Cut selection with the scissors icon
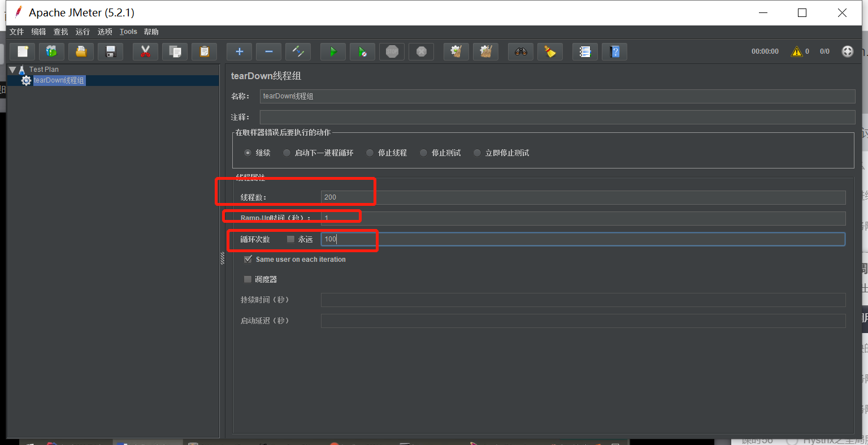 (145, 51)
